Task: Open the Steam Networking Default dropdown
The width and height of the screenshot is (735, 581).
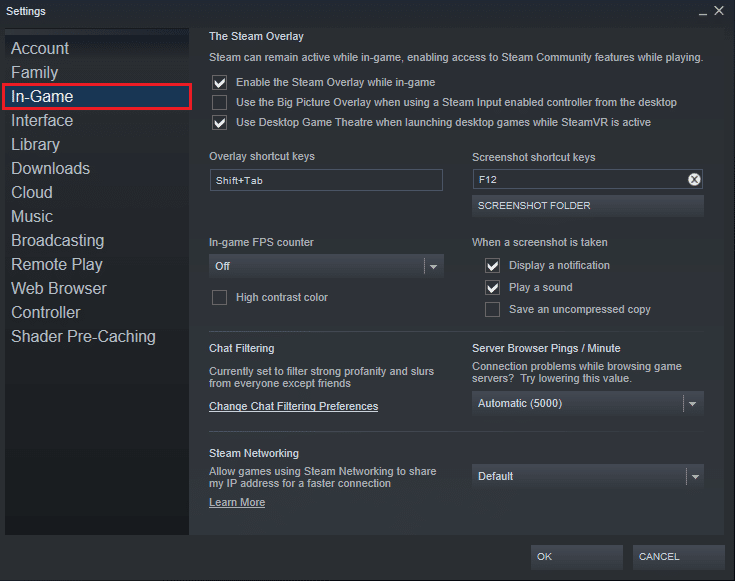Action: [588, 476]
